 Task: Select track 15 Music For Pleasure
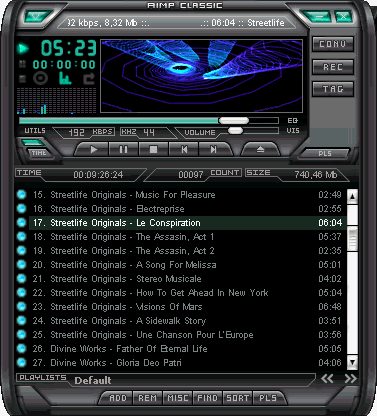(188, 195)
